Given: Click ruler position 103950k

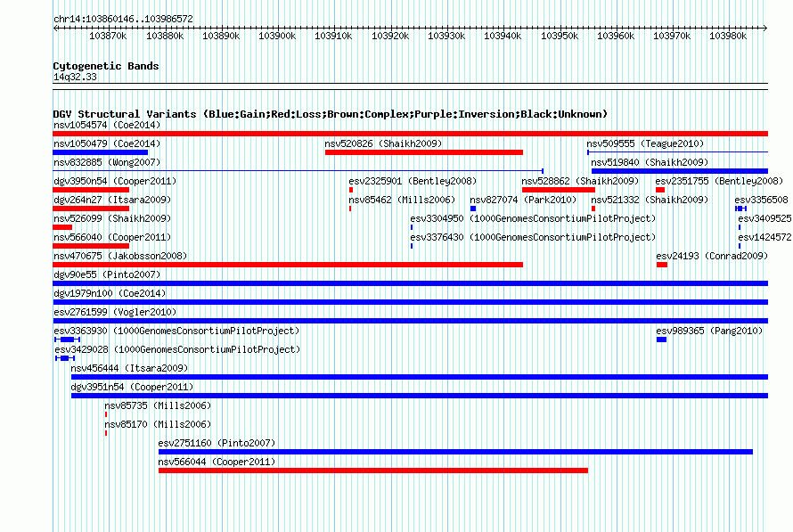Looking at the screenshot, I should tap(560, 36).
